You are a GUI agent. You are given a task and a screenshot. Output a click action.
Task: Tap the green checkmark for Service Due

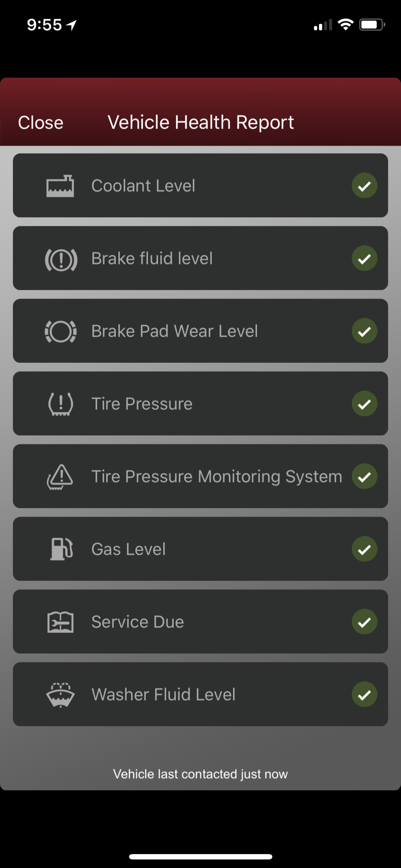[364, 622]
